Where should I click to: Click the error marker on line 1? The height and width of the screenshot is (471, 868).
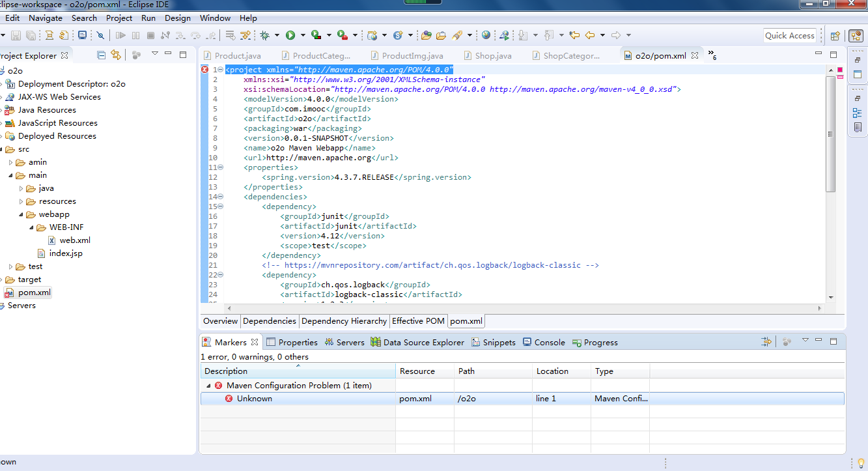[204, 70]
